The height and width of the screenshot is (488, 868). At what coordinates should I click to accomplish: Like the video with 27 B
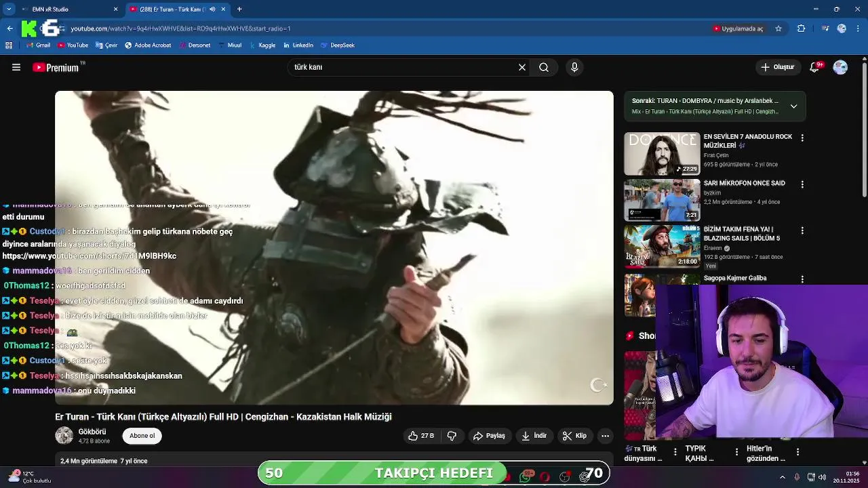coord(421,436)
